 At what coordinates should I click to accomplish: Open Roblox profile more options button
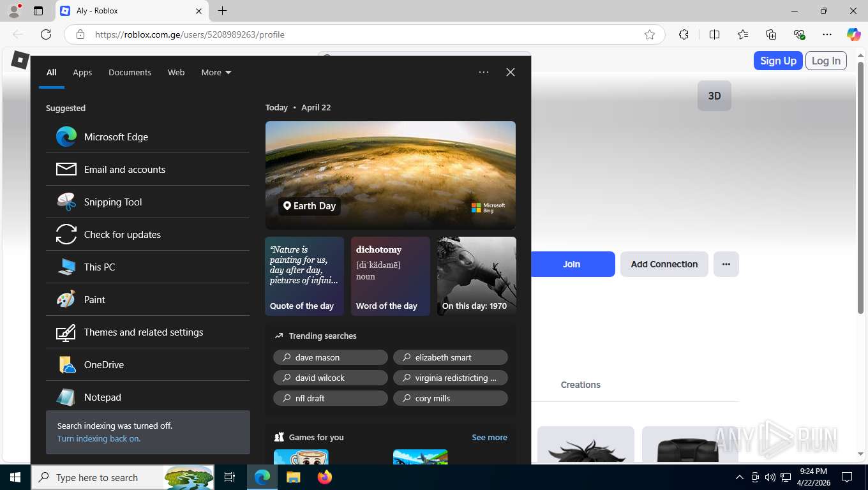[x=726, y=264]
